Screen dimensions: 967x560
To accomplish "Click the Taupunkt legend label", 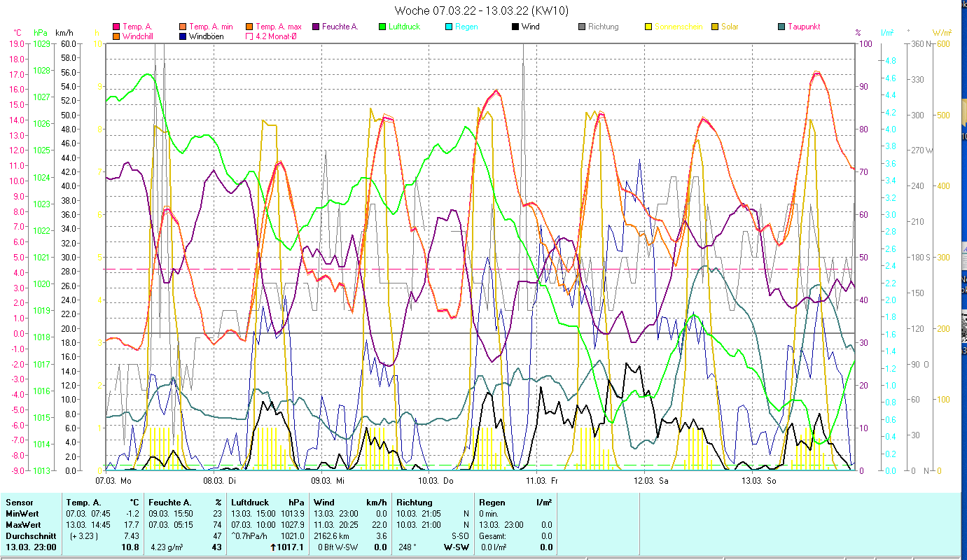I will (804, 27).
